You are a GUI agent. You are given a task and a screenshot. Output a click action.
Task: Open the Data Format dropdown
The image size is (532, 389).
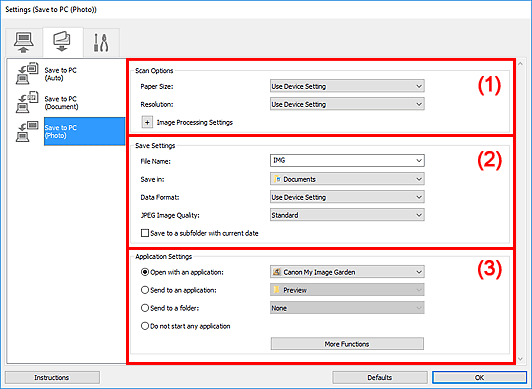point(347,197)
